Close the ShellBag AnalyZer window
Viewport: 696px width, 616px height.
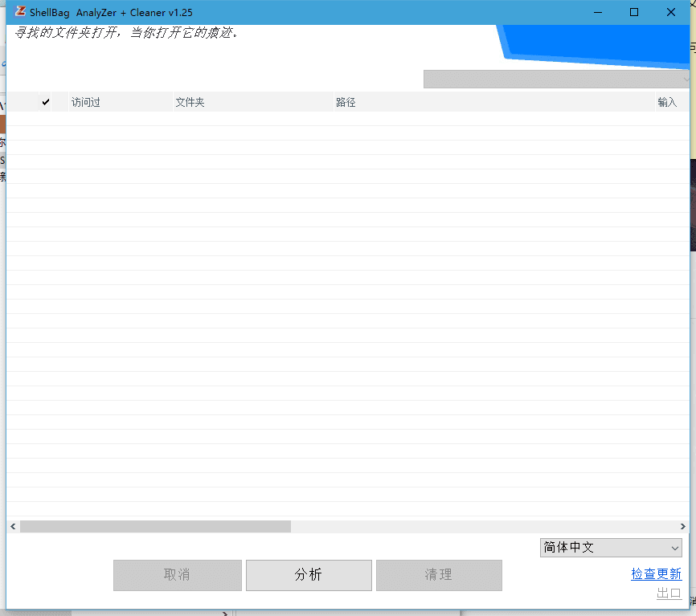[671, 12]
